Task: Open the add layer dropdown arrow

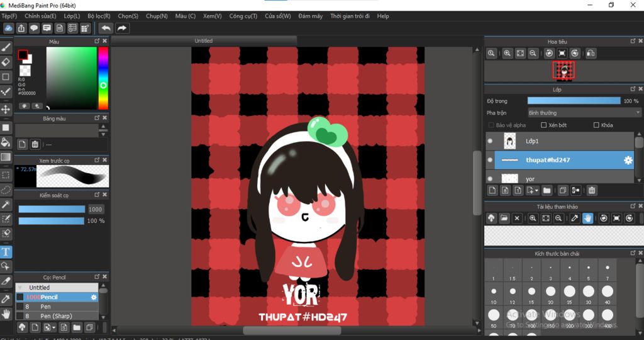Action: click(x=537, y=191)
